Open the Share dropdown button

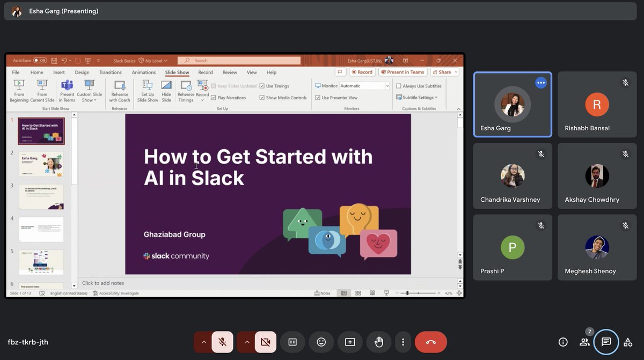(445, 72)
